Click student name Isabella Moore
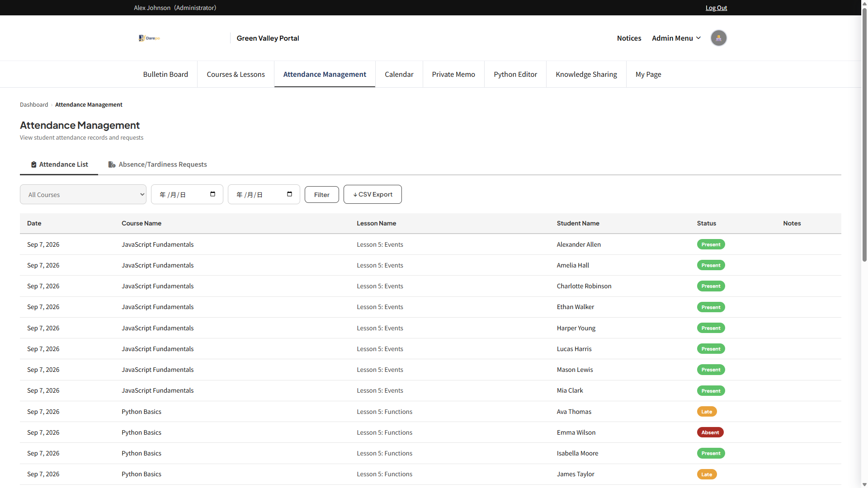Image resolution: width=868 pixels, height=488 pixels. [577, 453]
